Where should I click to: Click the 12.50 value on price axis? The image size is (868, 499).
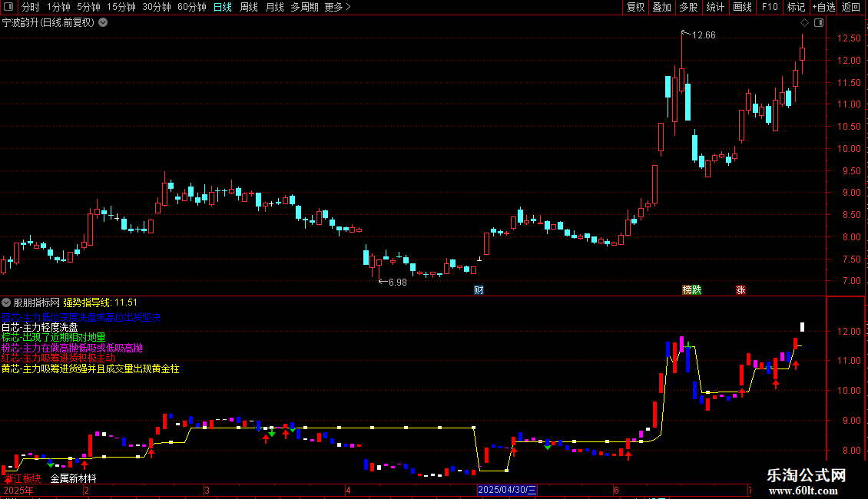pyautogui.click(x=849, y=38)
